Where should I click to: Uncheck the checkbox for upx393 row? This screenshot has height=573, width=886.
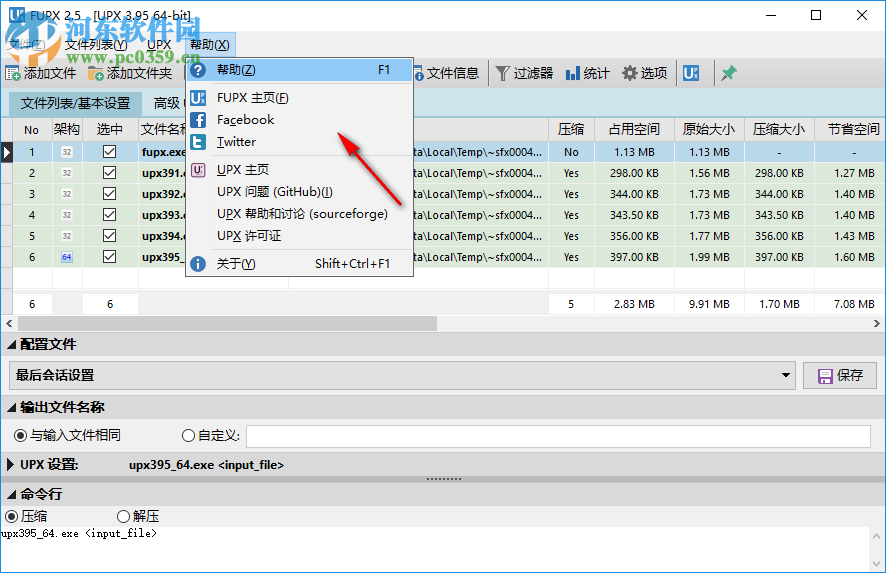pyautogui.click(x=110, y=215)
